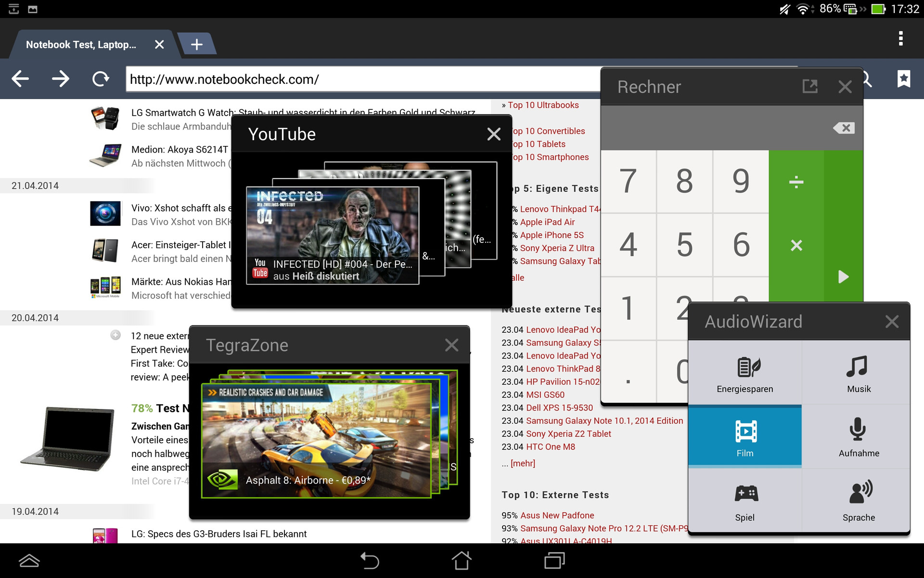Image resolution: width=924 pixels, height=578 pixels.
Task: Open Android recent apps button
Action: click(x=554, y=561)
